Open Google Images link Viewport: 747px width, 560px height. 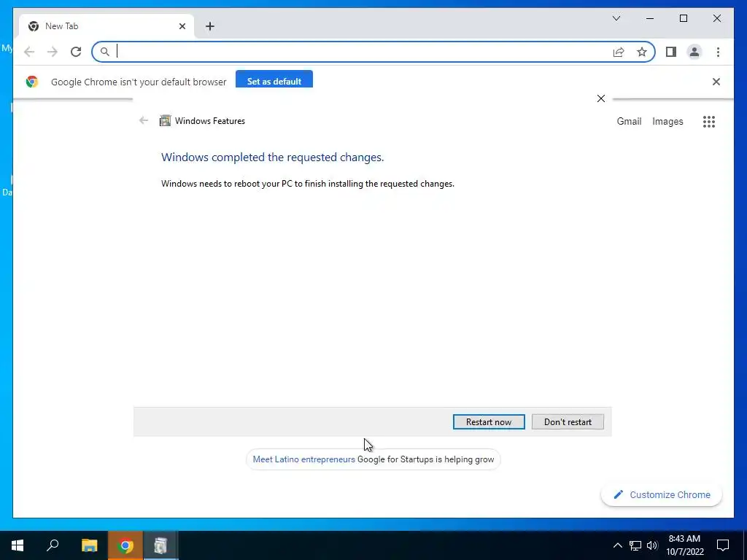click(x=667, y=122)
